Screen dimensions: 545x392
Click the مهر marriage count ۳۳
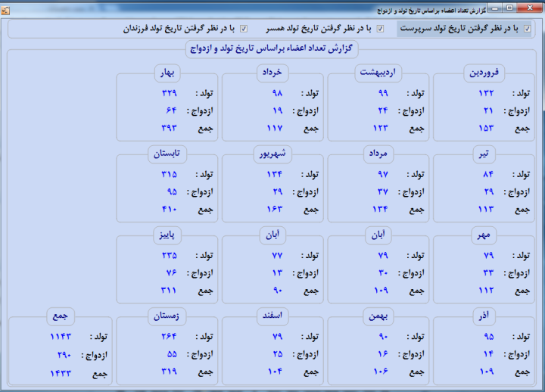[x=488, y=272]
